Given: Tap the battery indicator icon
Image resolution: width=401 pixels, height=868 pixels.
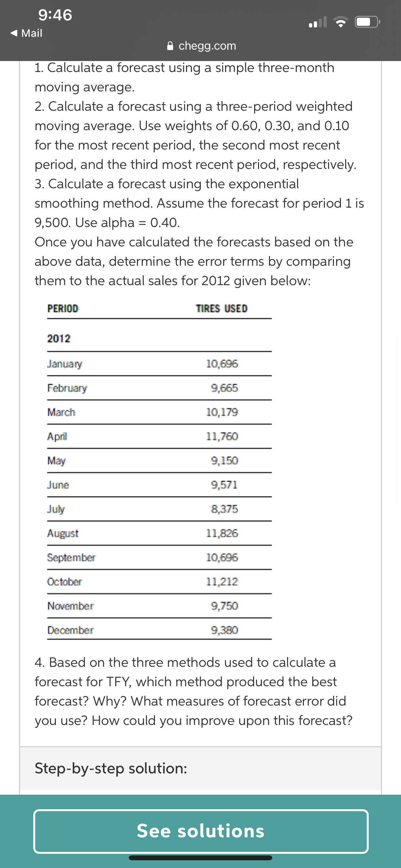Looking at the screenshot, I should pyautogui.click(x=368, y=22).
